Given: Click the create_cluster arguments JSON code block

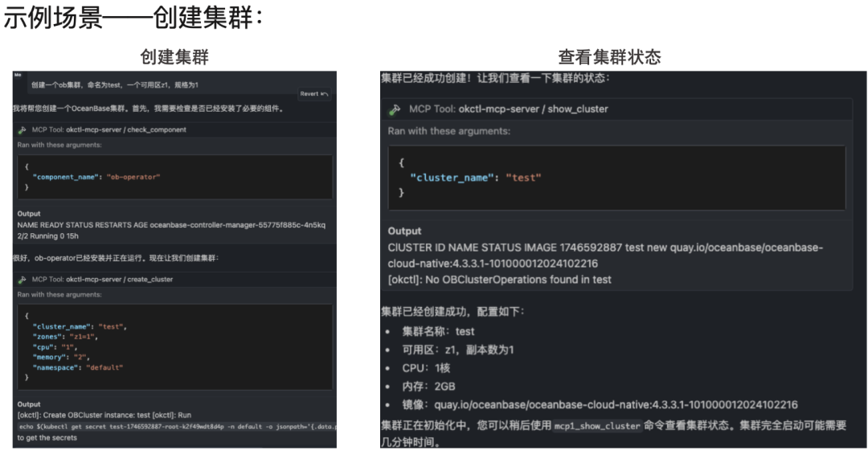Looking at the screenshot, I should 174,347.
